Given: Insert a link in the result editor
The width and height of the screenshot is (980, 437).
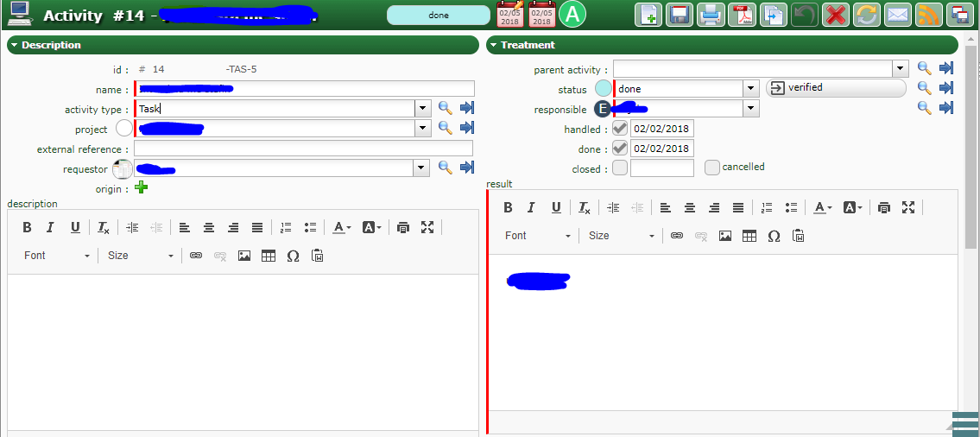Looking at the screenshot, I should click(x=676, y=236).
